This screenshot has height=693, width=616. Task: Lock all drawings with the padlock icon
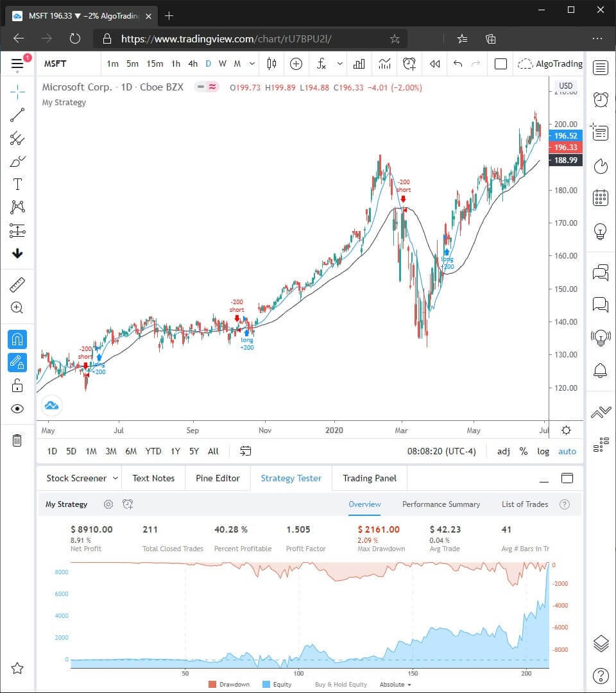click(17, 386)
